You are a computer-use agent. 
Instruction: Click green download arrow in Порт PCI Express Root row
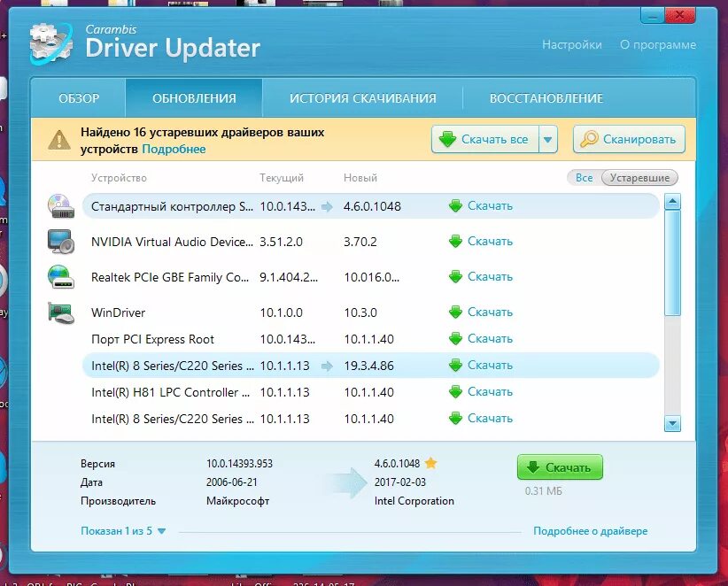pyautogui.click(x=455, y=339)
